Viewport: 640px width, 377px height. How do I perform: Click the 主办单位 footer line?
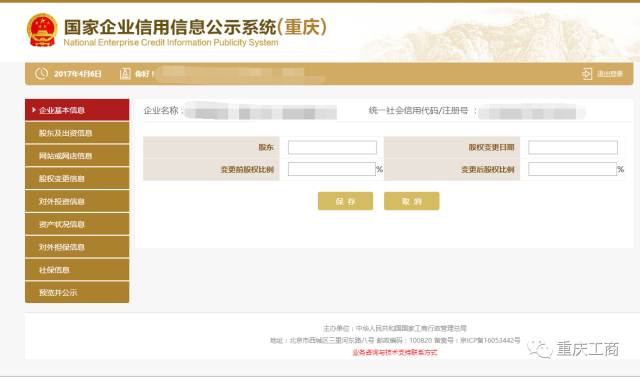tap(395, 328)
